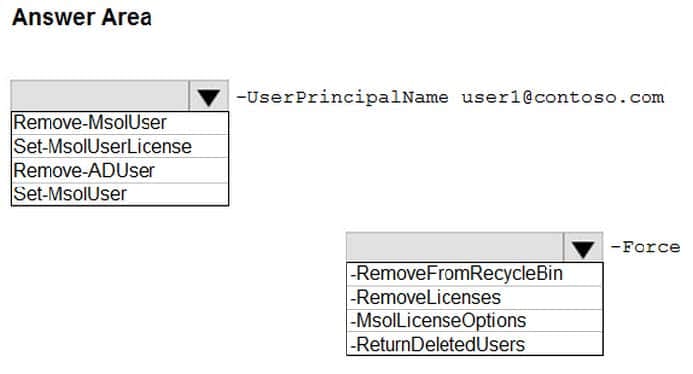This screenshot has width=693, height=374.
Task: Click the -UserPrincipalName parameter text
Action: [342, 97]
